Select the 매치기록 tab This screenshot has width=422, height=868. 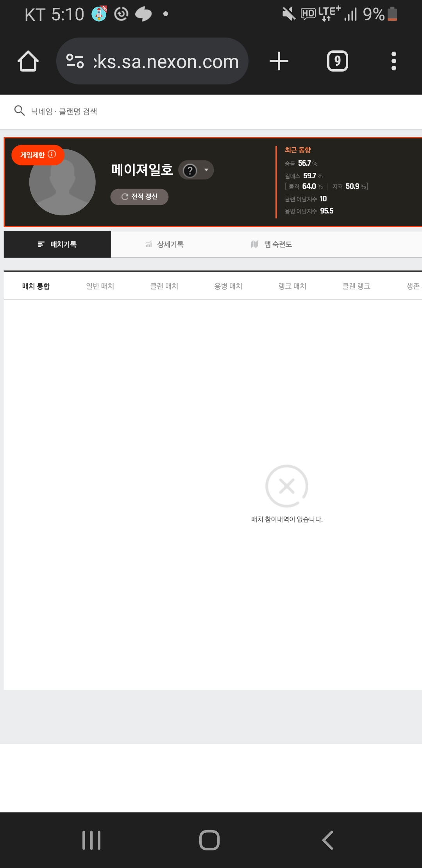[57, 244]
